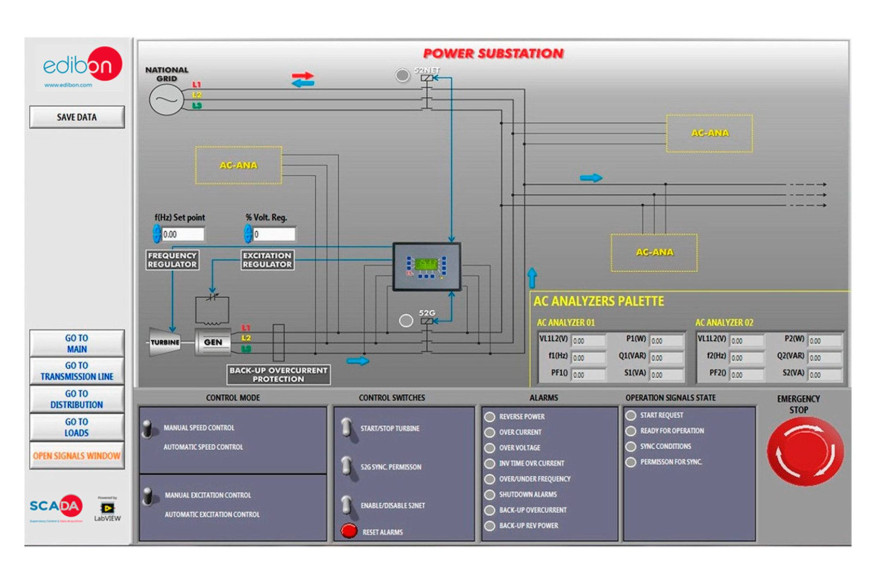876x584 pixels.
Task: Toggle S2G SYNC. PERMISSON switch
Action: click(346, 466)
